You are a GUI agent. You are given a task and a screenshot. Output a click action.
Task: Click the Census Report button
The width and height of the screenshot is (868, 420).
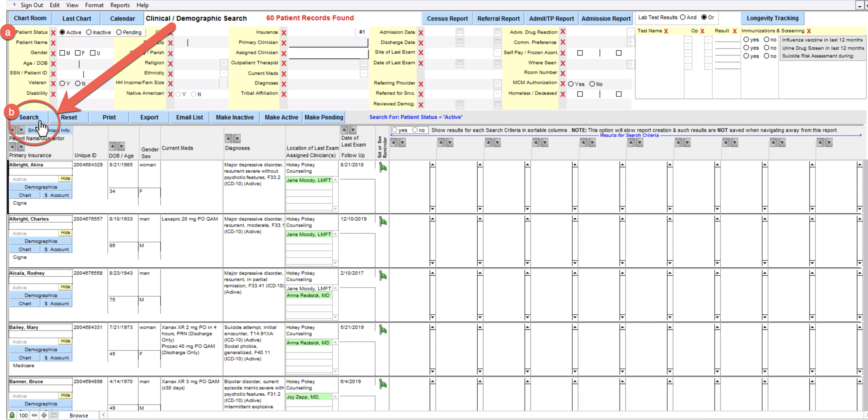[x=446, y=18]
